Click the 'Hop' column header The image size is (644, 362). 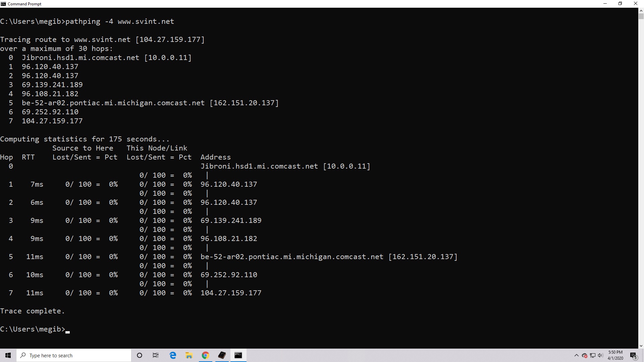(6, 157)
